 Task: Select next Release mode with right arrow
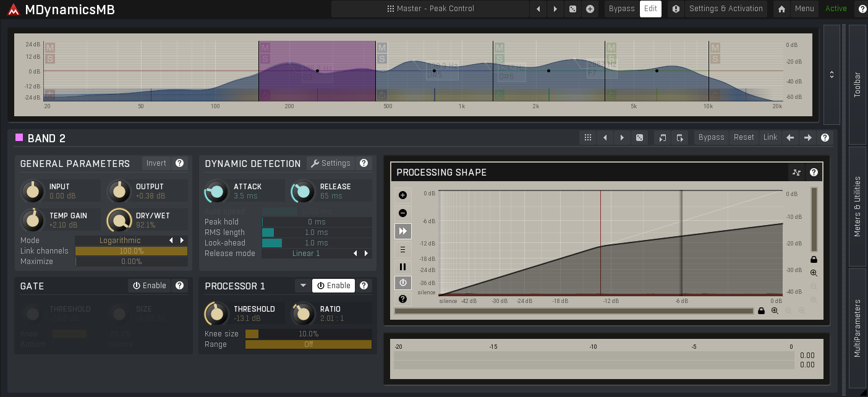pyautogui.click(x=367, y=254)
